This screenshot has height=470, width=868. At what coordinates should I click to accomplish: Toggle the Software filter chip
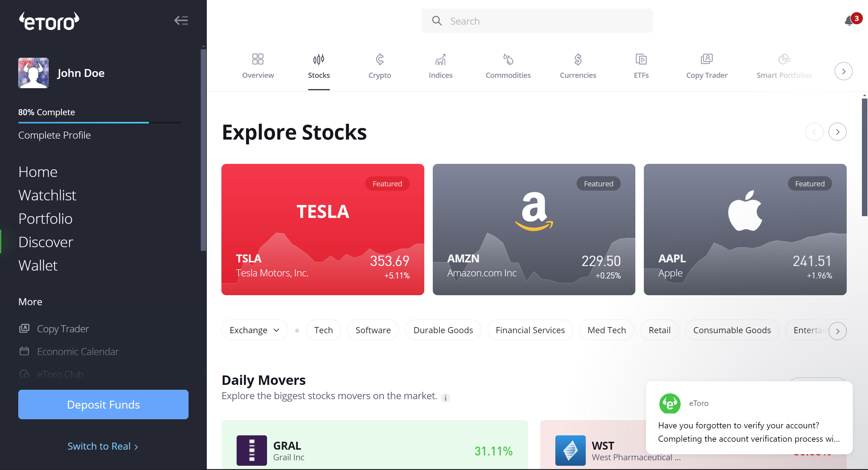[373, 330]
